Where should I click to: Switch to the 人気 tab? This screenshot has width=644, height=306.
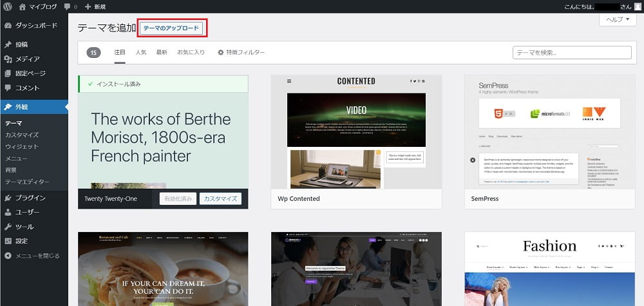point(141,52)
